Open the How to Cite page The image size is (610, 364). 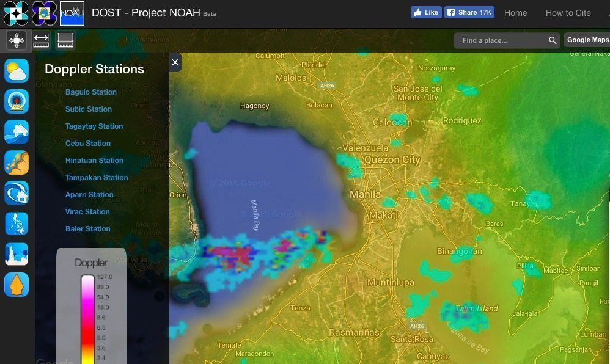[568, 13]
